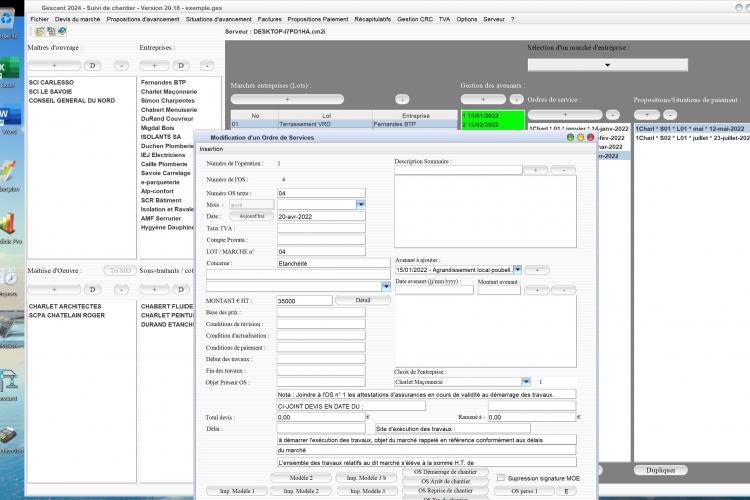
Task: Click the yellow window button of dialog
Action: (x=580, y=137)
